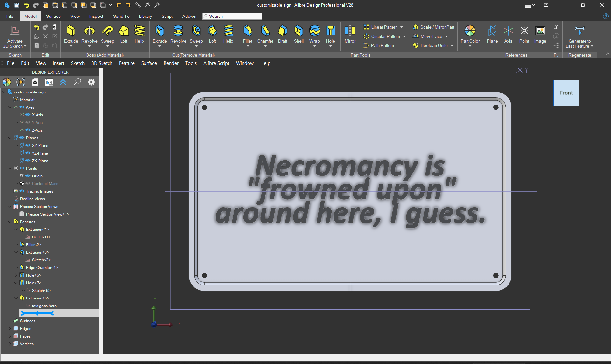
Task: Click Generate to Last Feature
Action: pos(579,37)
